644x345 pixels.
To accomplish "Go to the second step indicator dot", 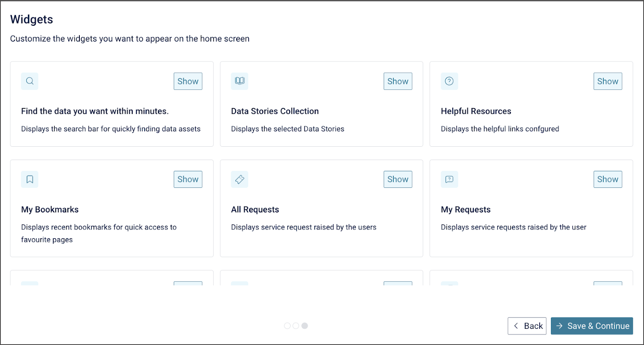I will (296, 326).
